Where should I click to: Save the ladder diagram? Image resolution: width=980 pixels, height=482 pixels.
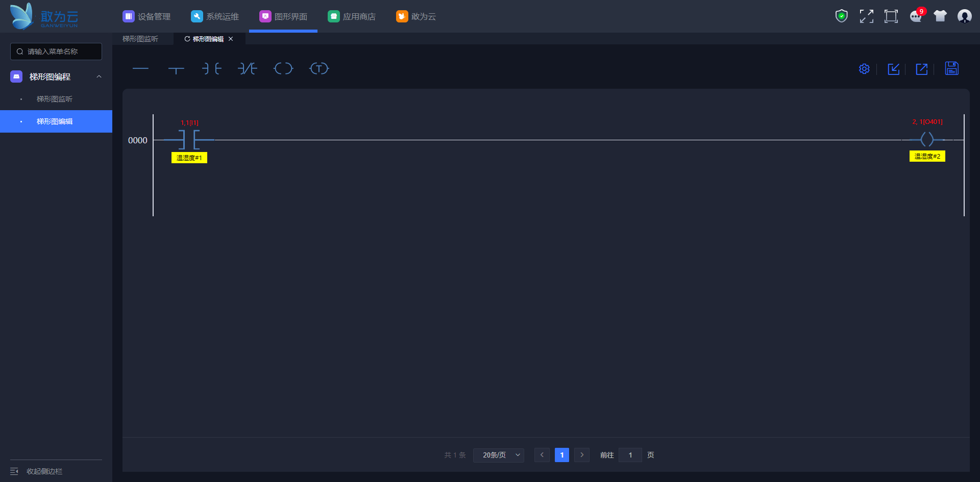[952, 68]
